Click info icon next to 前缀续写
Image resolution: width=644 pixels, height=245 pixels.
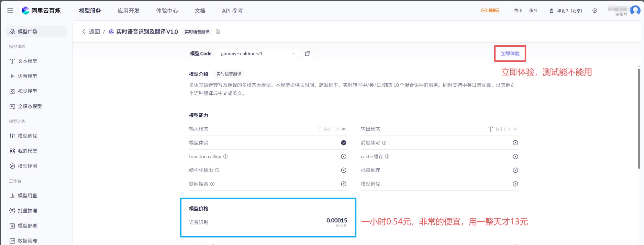[384, 143]
